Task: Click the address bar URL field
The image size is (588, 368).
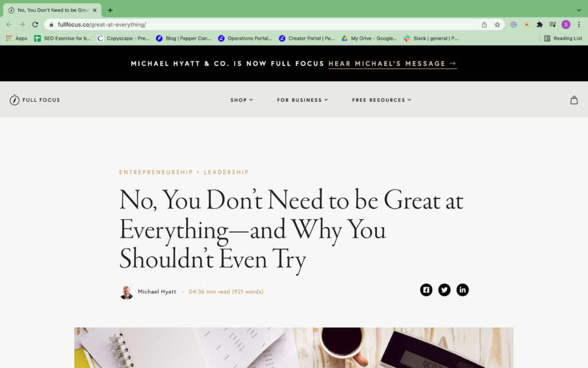Action: point(258,25)
